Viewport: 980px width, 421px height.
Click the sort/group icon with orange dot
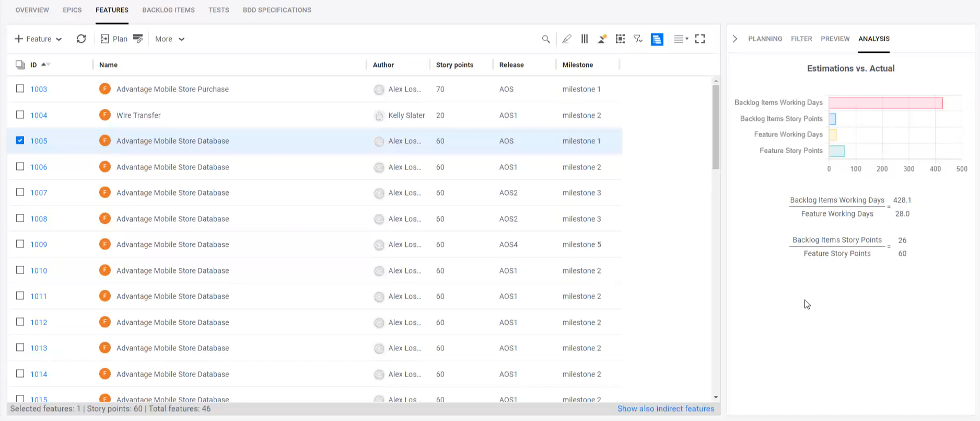[602, 39]
